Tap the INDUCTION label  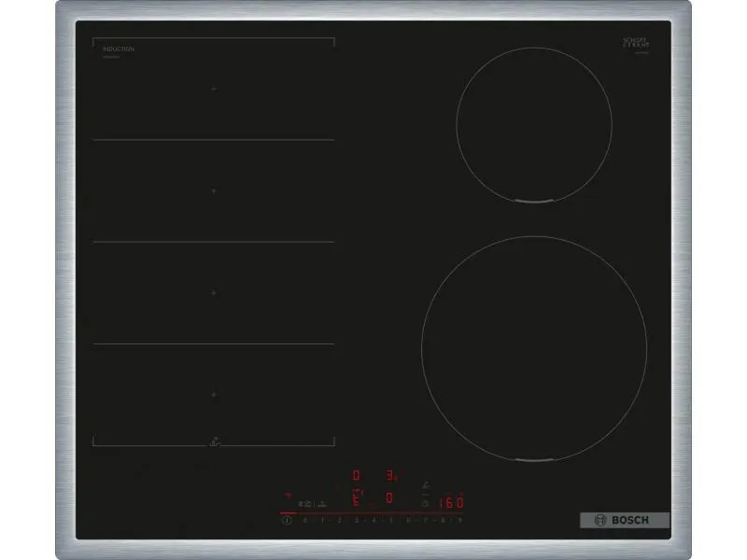coord(119,49)
